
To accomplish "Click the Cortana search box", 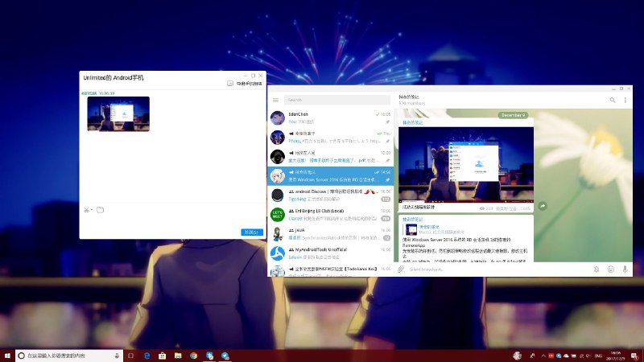I will point(69,356).
